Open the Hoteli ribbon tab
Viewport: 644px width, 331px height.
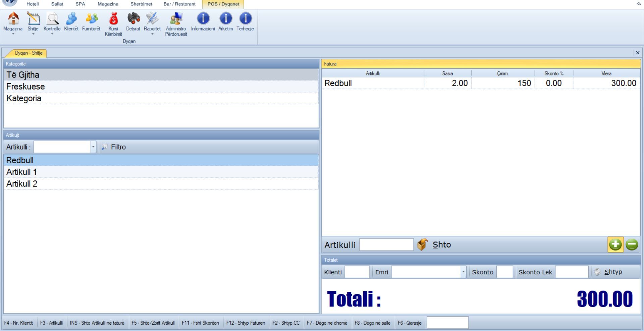pos(33,4)
